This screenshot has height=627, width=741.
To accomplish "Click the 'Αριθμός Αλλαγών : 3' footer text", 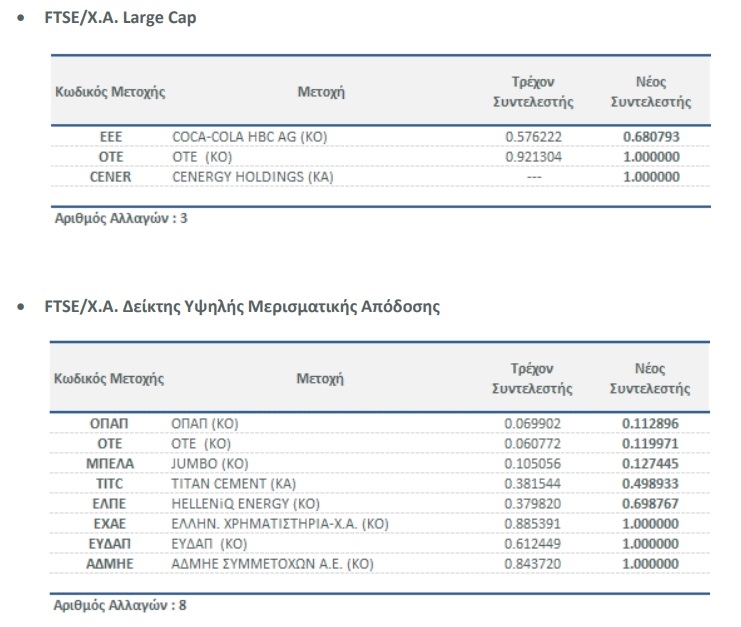I will coord(120,218).
